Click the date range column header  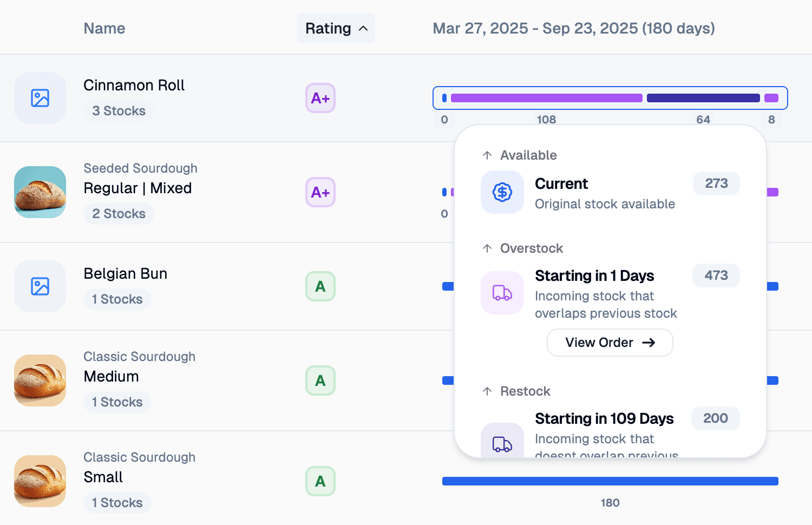pos(574,28)
